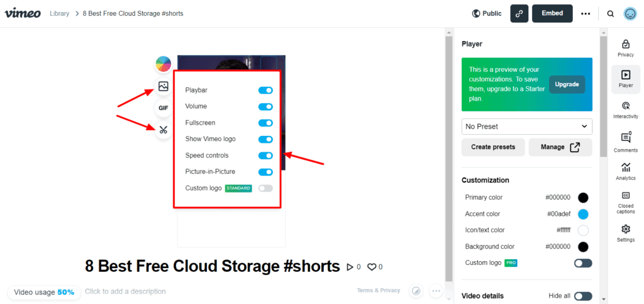Open the Closed captions sidebar panel
Screen dimensions: 644x304
[626, 203]
